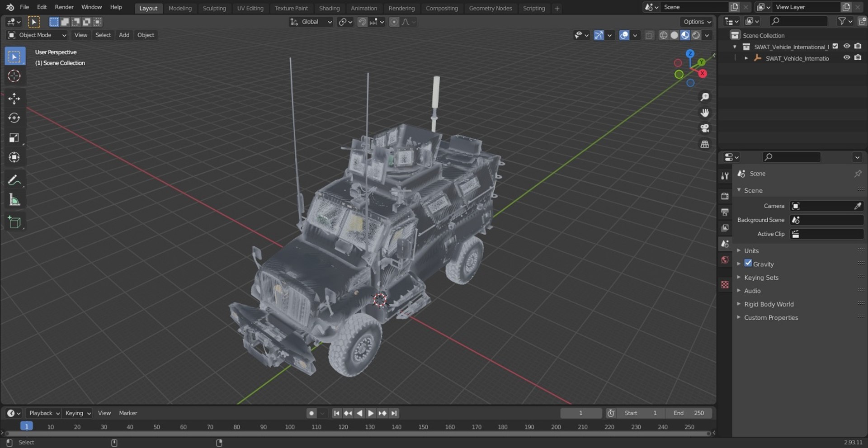
Task: Hide the SWAT_Vehicle_Internatio object with eye icon
Action: tap(847, 57)
